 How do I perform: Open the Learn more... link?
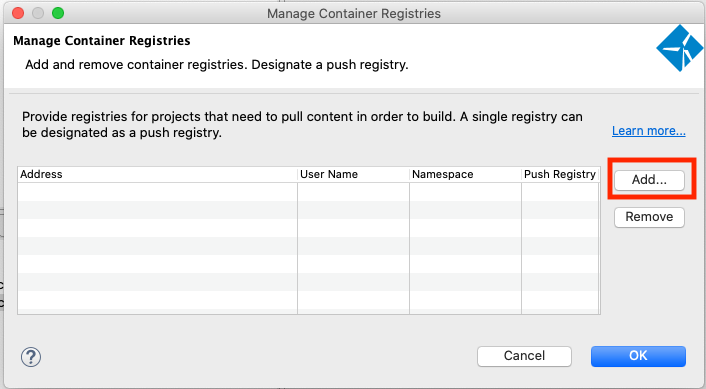(648, 131)
